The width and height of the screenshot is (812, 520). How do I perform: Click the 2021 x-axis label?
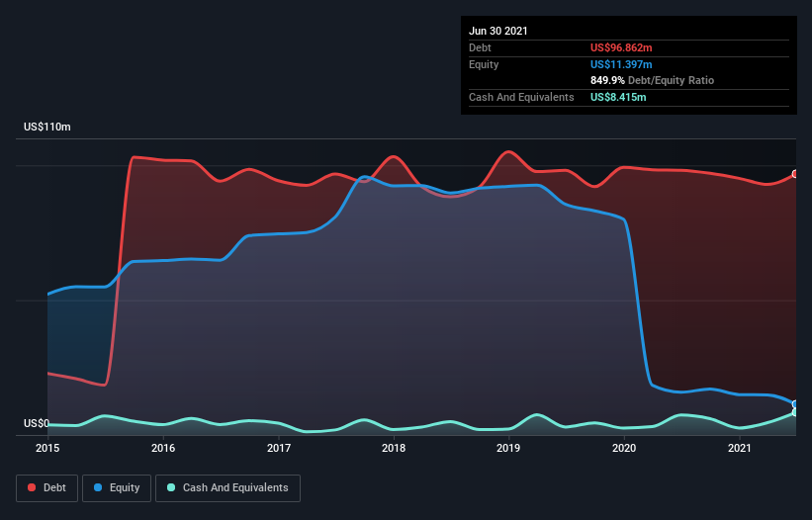(740, 448)
